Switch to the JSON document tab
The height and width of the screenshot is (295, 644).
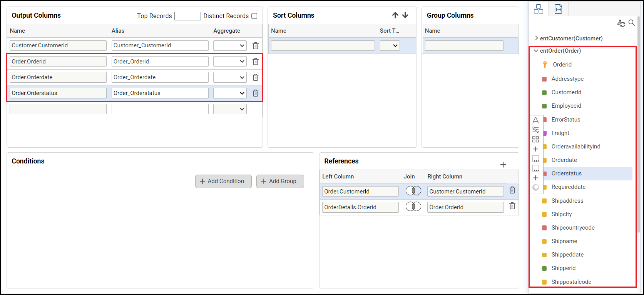click(x=558, y=9)
